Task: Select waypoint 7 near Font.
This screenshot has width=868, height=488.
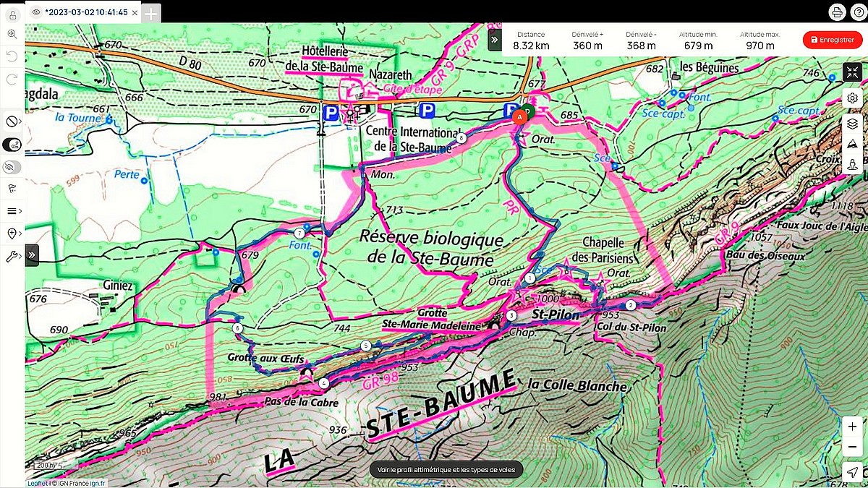Action: pyautogui.click(x=299, y=233)
